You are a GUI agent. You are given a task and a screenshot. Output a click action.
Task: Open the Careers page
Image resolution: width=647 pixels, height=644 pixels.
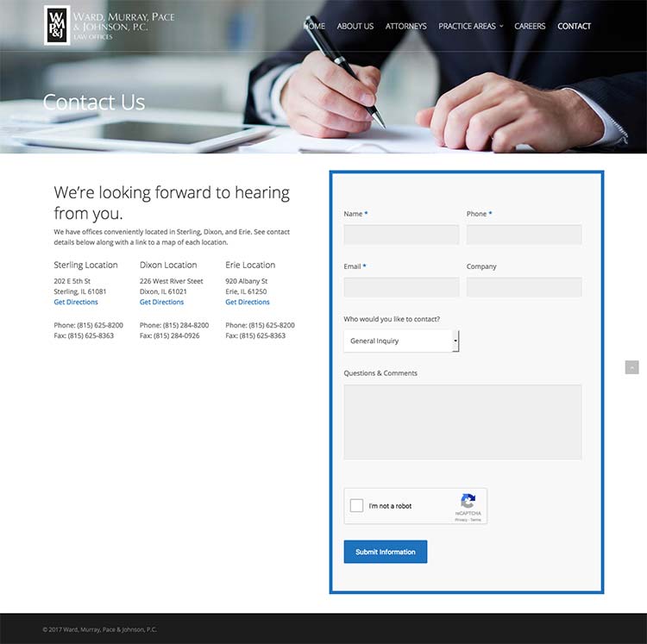pyautogui.click(x=530, y=26)
